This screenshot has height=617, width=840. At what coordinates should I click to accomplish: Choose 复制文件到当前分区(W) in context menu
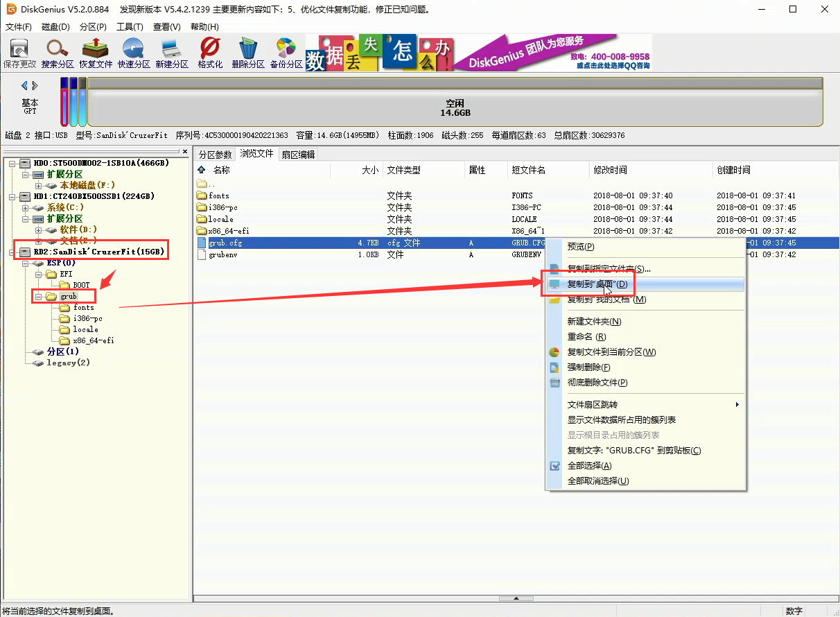coord(645,352)
